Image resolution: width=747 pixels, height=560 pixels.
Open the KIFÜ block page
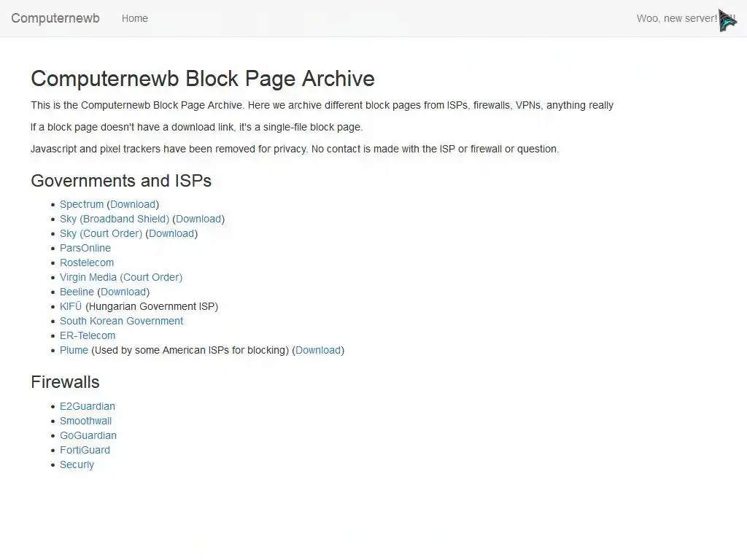click(71, 307)
